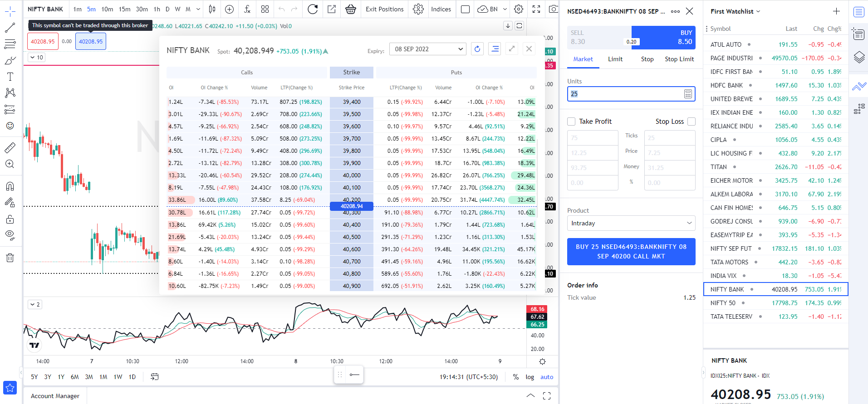This screenshot has height=404, width=868.
Task: Activate the zoom in tool
Action: click(x=10, y=164)
